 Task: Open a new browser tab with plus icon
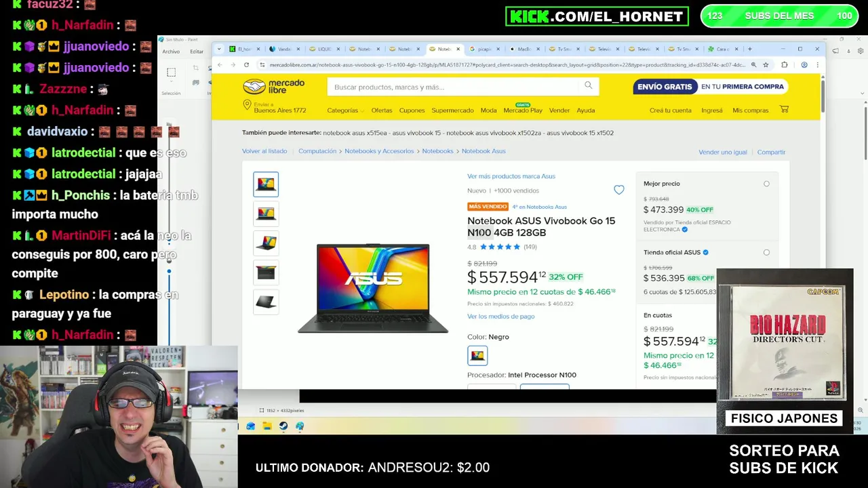(x=749, y=49)
